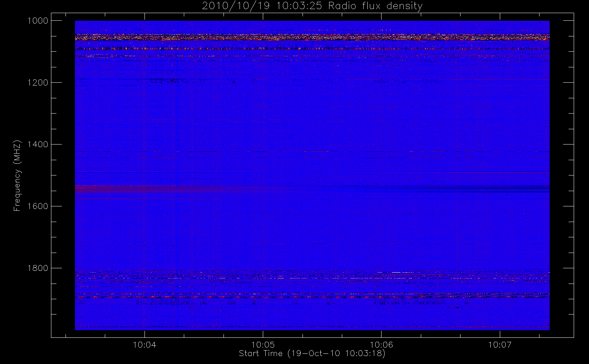Click the 'Start Time (19-Oct-10 10:03:18)' label
This screenshot has width=589, height=364.
(312, 353)
